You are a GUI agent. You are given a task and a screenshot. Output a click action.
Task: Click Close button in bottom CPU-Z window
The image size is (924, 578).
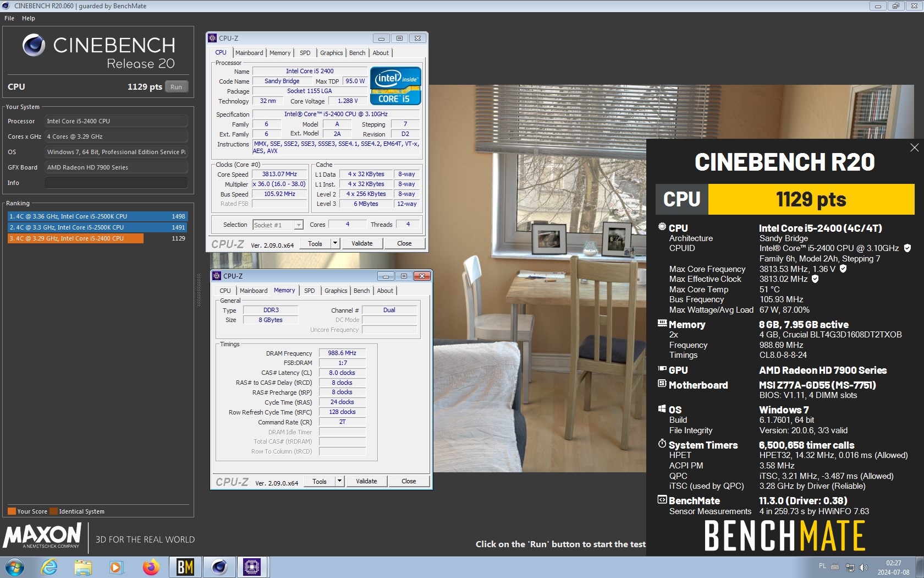[x=409, y=481]
